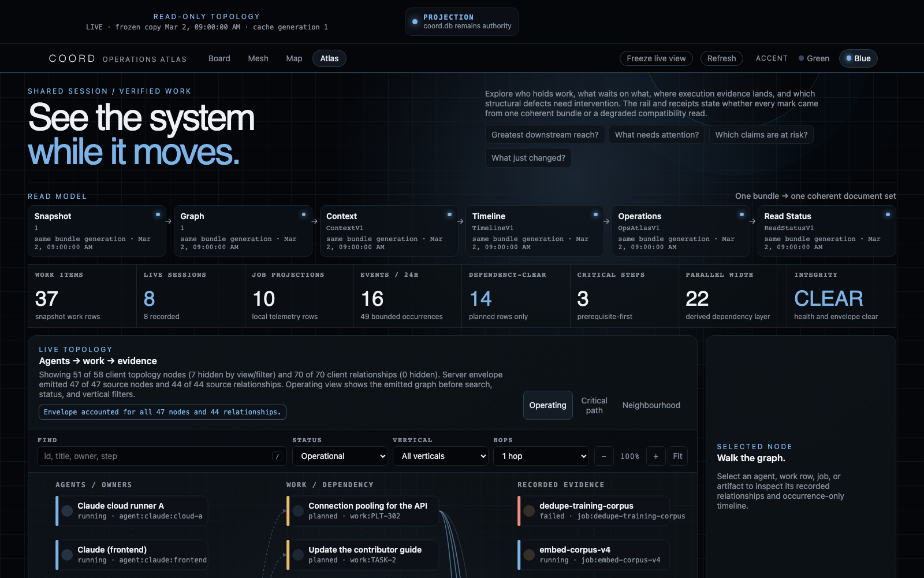Open the Timeline read model card
924x578 pixels.
[x=535, y=231]
